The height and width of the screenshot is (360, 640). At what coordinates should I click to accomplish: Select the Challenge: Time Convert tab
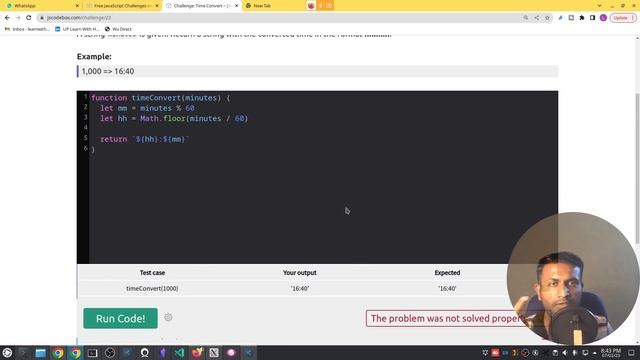201,6
